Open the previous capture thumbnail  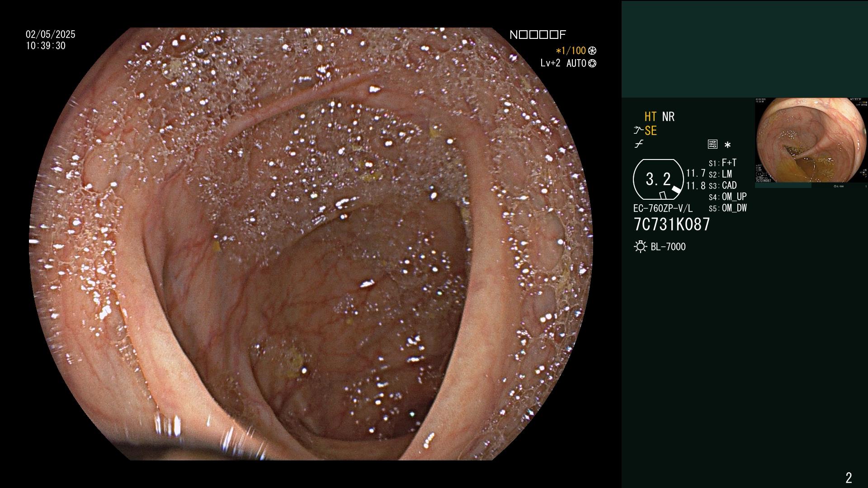point(811,140)
